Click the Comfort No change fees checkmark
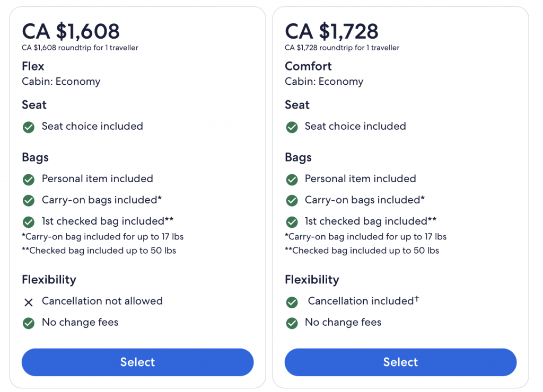This screenshot has width=543, height=392. tap(292, 323)
